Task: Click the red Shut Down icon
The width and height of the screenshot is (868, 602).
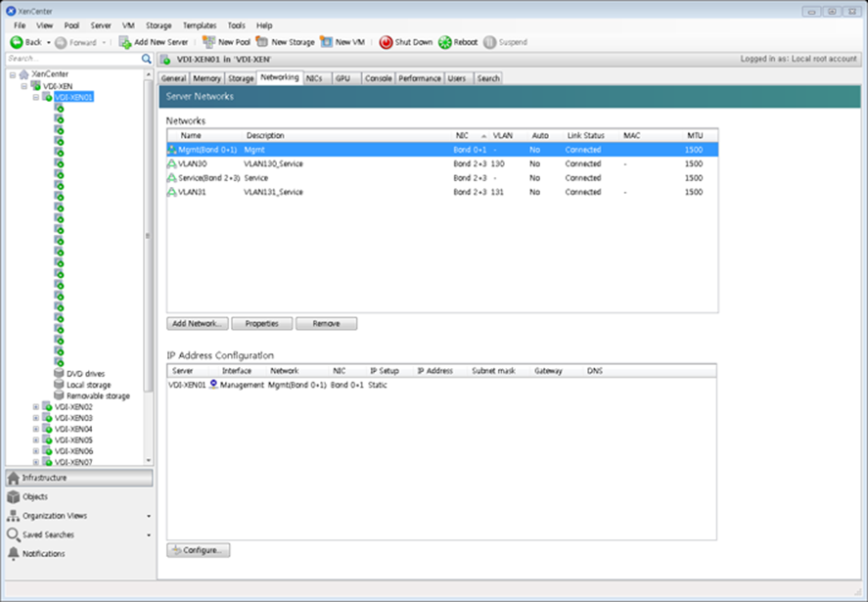Action: point(386,42)
